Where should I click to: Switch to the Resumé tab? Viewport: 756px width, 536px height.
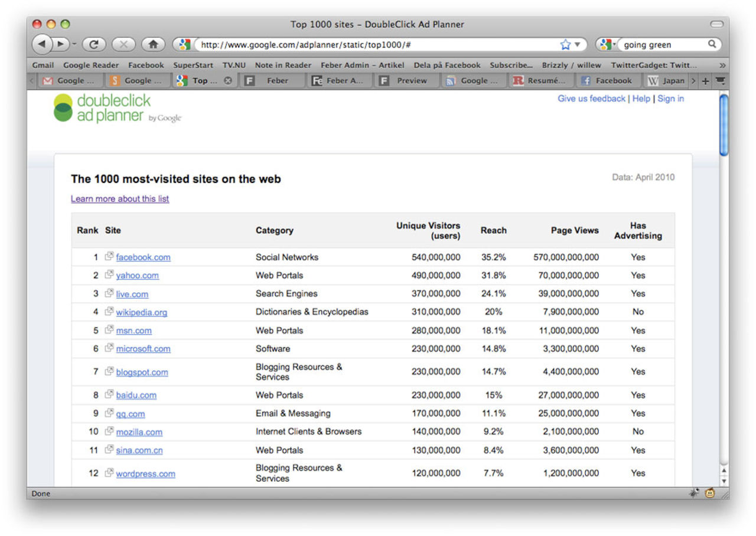(540, 81)
